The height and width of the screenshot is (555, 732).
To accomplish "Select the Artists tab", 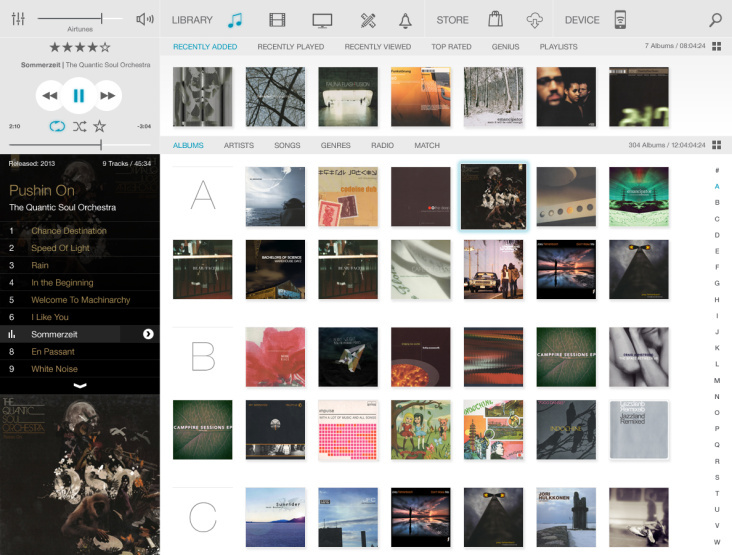I will tap(238, 145).
